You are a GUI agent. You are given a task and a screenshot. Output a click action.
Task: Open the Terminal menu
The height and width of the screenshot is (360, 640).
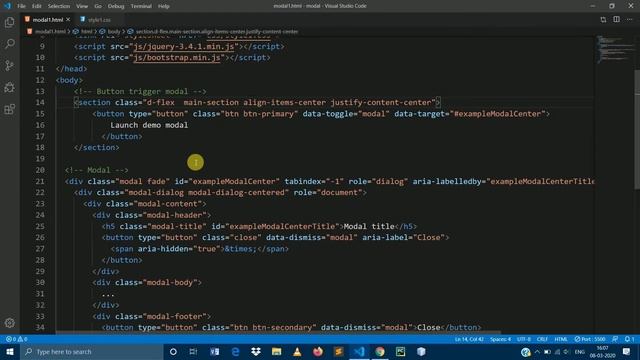(x=141, y=6)
